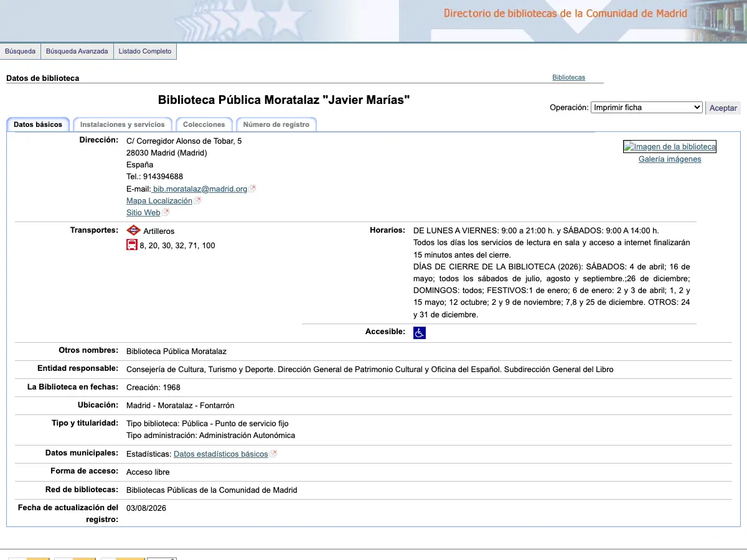Viewport: 747px width, 560px height.
Task: Click the Creación: 1968 value
Action: (153, 388)
